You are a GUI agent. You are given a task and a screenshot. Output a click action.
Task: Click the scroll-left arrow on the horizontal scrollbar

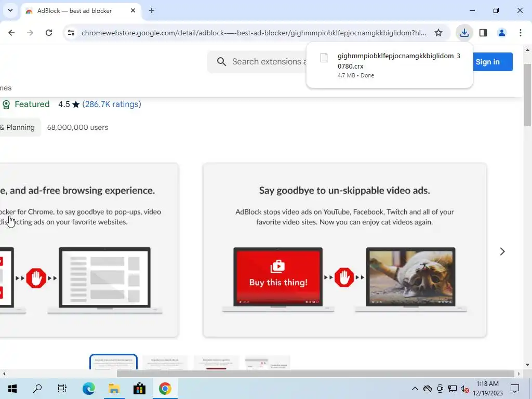coord(4,374)
